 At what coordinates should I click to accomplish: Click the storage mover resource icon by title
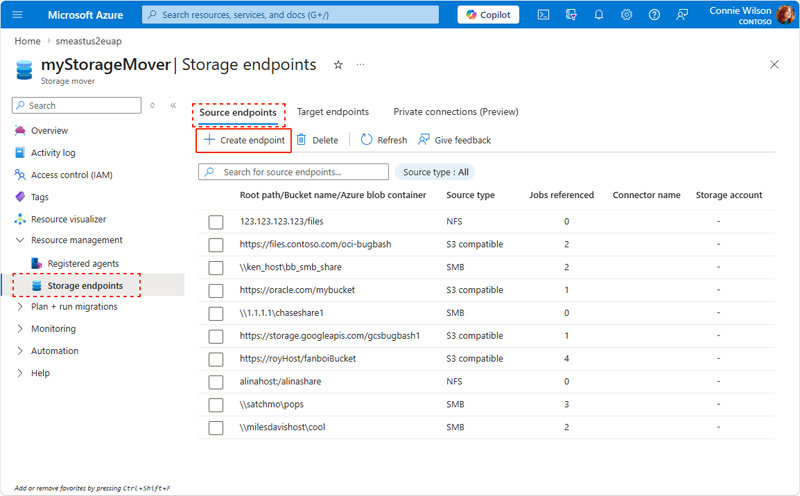(x=24, y=70)
